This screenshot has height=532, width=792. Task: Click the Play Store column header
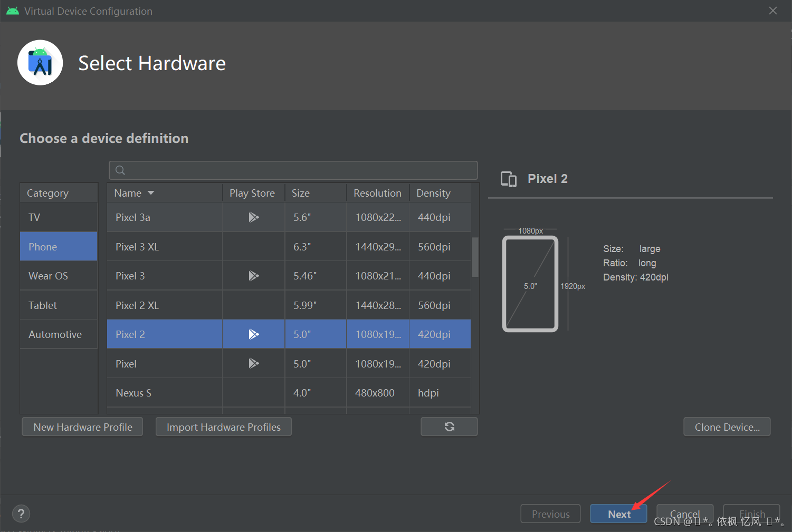[x=253, y=193]
